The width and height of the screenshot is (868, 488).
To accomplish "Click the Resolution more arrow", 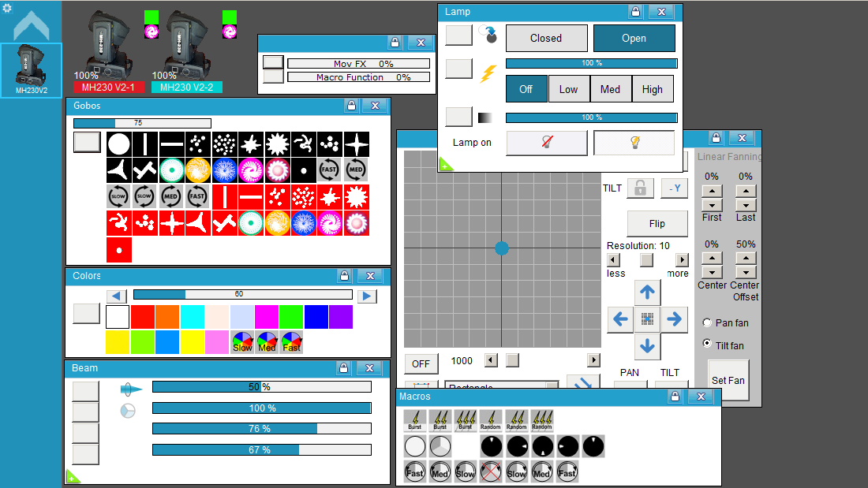I will (682, 260).
